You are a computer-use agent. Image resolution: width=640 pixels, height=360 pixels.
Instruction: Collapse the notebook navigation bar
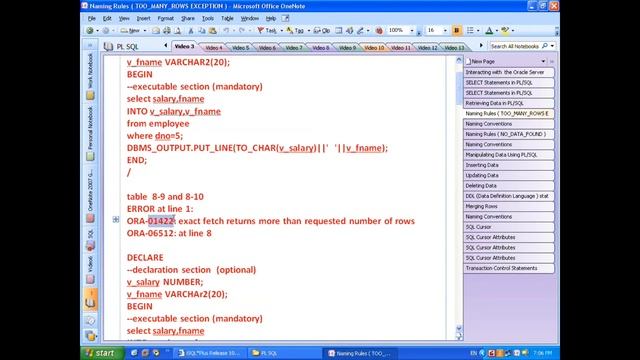(x=90, y=45)
